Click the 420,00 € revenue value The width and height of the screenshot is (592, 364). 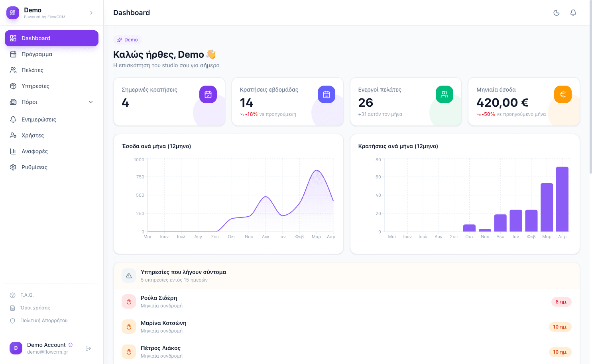coord(502,103)
